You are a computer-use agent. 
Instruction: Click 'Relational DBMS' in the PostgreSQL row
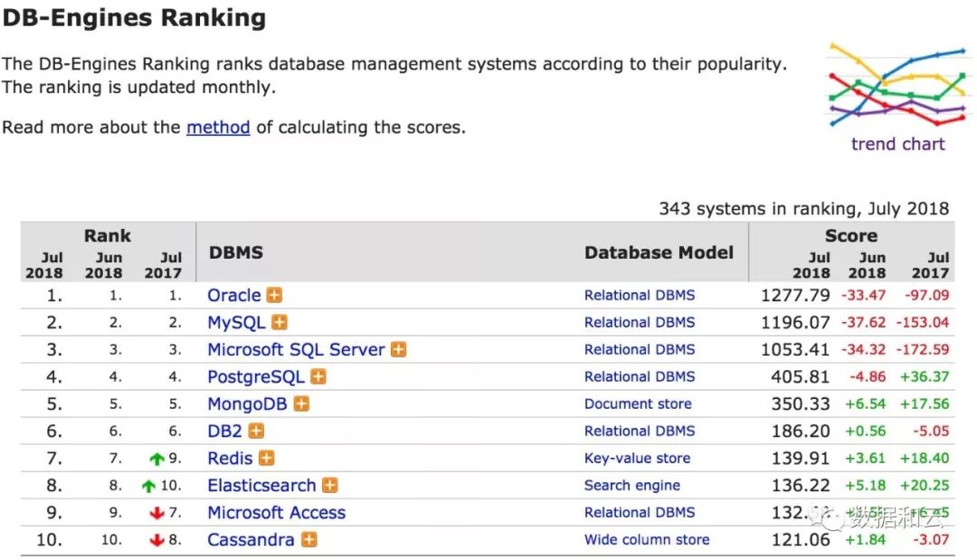point(640,376)
